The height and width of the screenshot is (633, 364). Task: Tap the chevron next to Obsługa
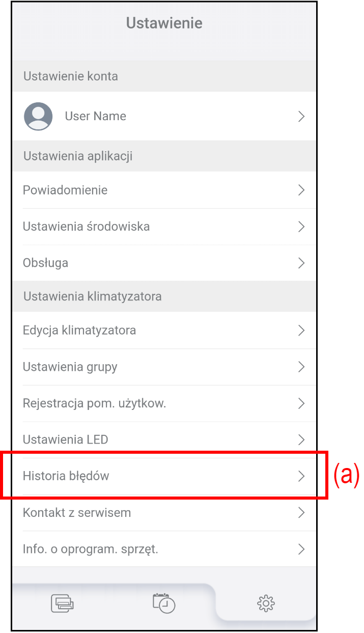[301, 263]
